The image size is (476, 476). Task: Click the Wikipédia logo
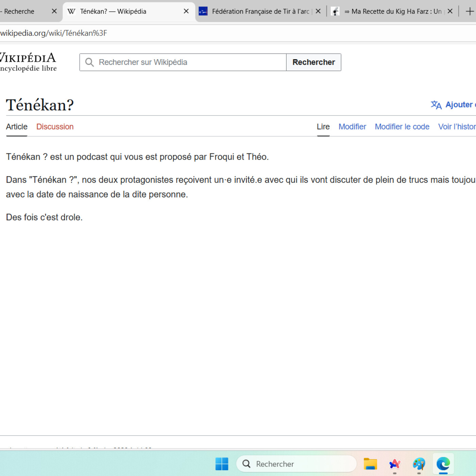[x=27, y=61]
